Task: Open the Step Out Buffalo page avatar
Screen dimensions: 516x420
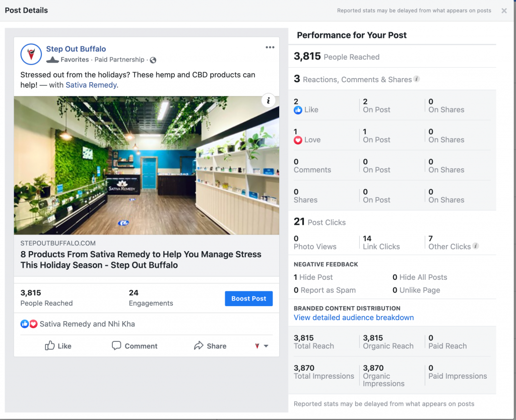Action: (x=31, y=54)
